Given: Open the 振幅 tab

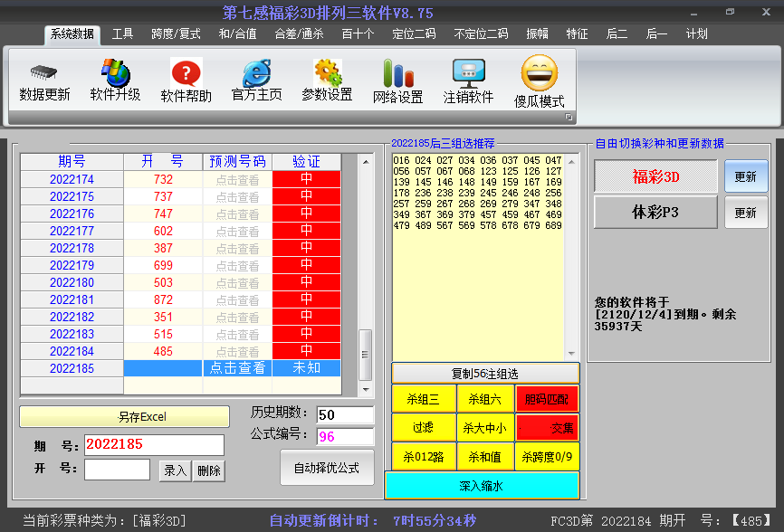Looking at the screenshot, I should point(537,34).
